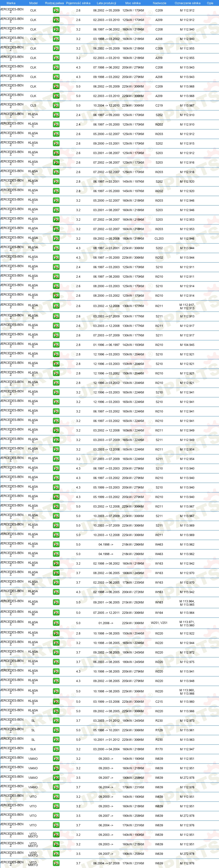Select the date range 05.1998 -> 10.2001
The image size is (219, 868).
(106, 730)
